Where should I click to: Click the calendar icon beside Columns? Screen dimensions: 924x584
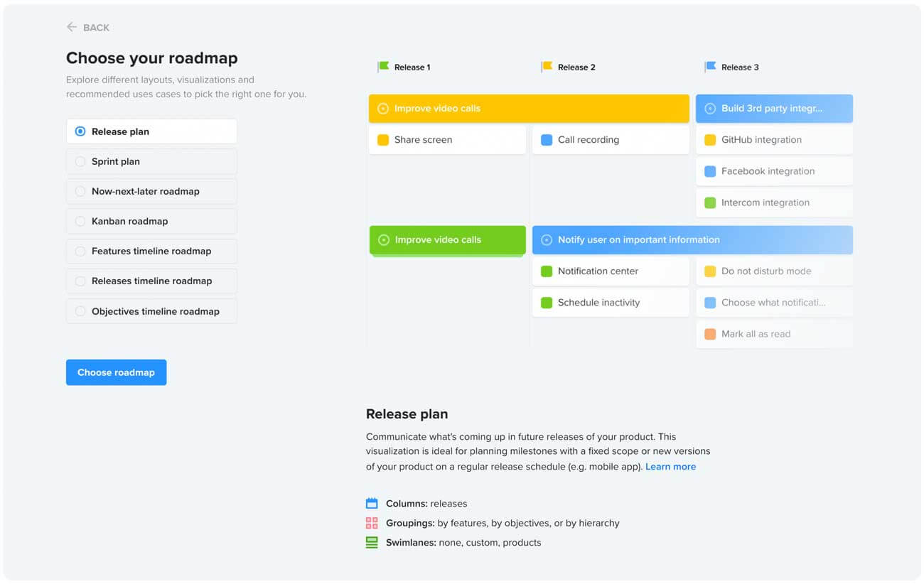372,504
